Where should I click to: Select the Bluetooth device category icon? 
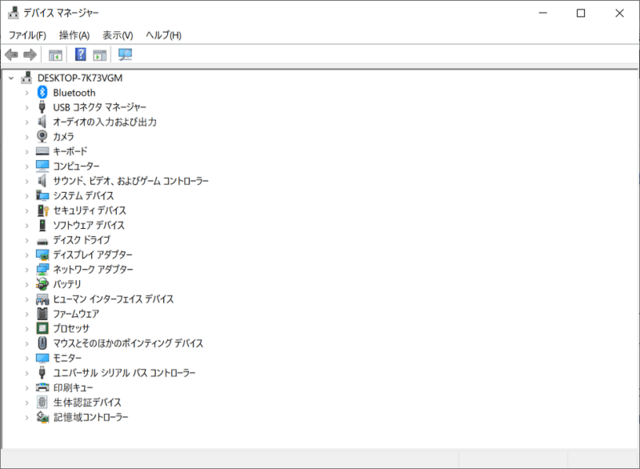42,92
